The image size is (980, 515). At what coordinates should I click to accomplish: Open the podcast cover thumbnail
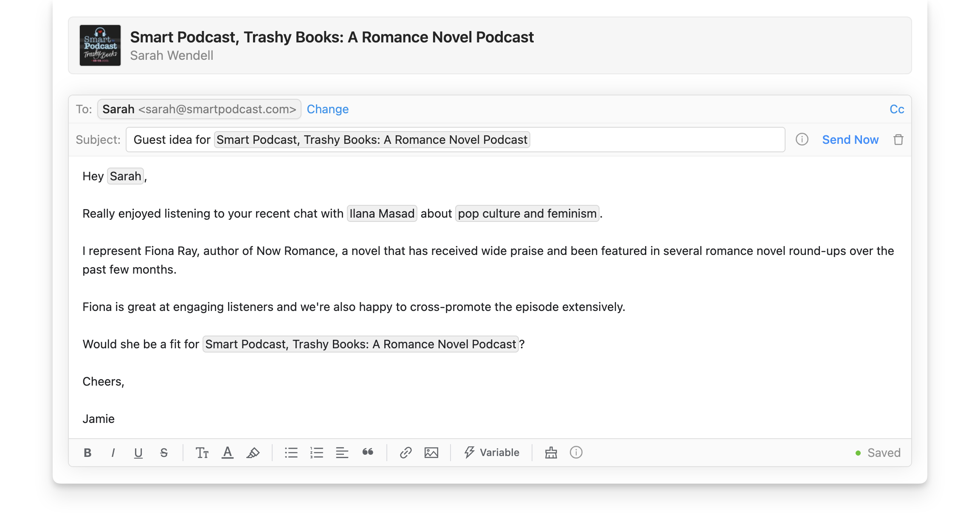pyautogui.click(x=100, y=45)
